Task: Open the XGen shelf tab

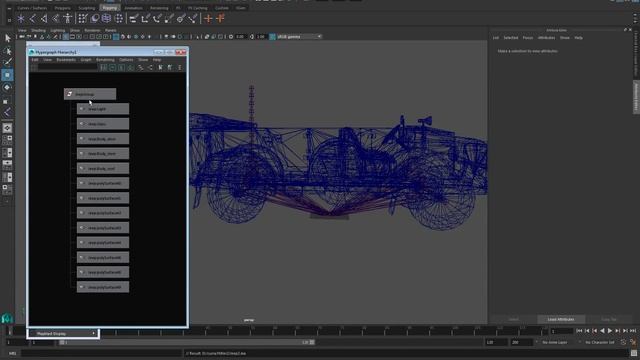Action: [241, 8]
